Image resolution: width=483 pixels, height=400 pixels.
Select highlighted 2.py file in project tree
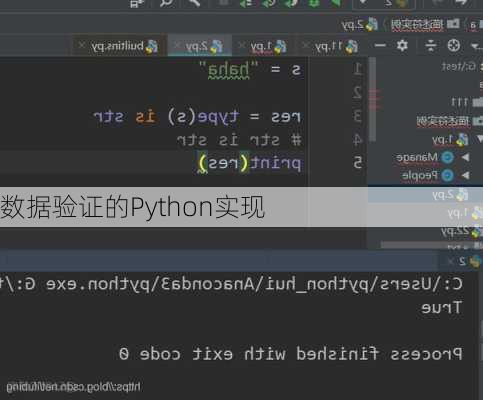pos(450,194)
